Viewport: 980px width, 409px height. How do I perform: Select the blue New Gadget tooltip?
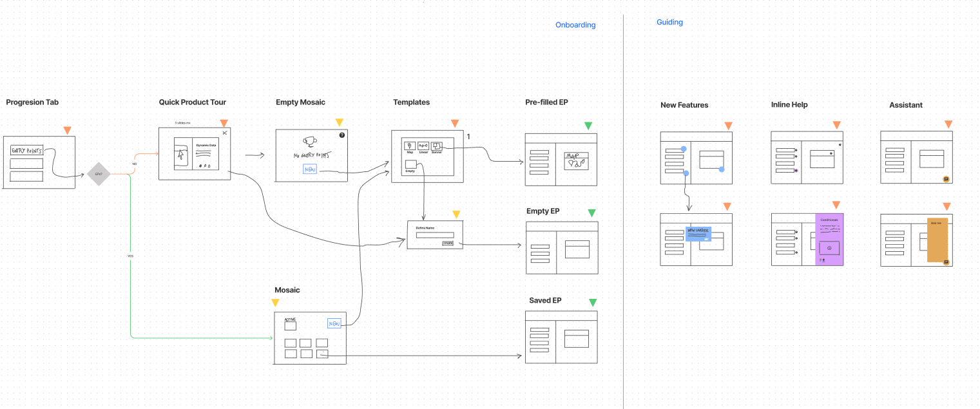pyautogui.click(x=698, y=233)
